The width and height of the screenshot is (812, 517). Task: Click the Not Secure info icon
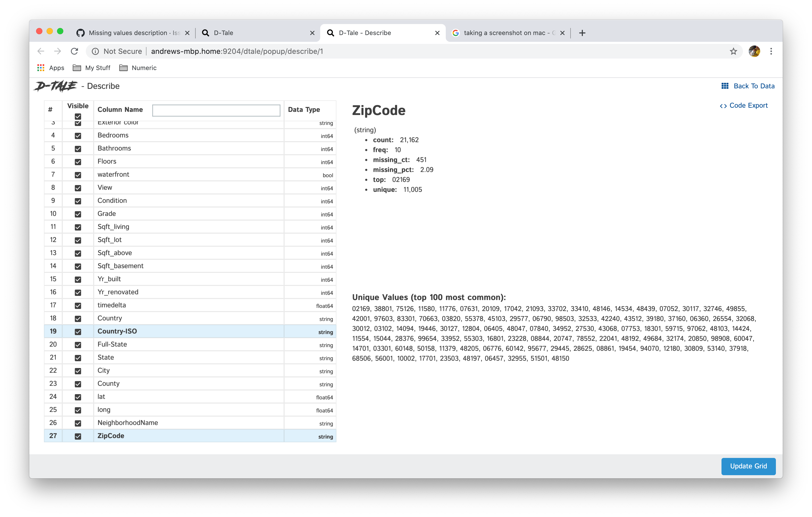(x=95, y=51)
